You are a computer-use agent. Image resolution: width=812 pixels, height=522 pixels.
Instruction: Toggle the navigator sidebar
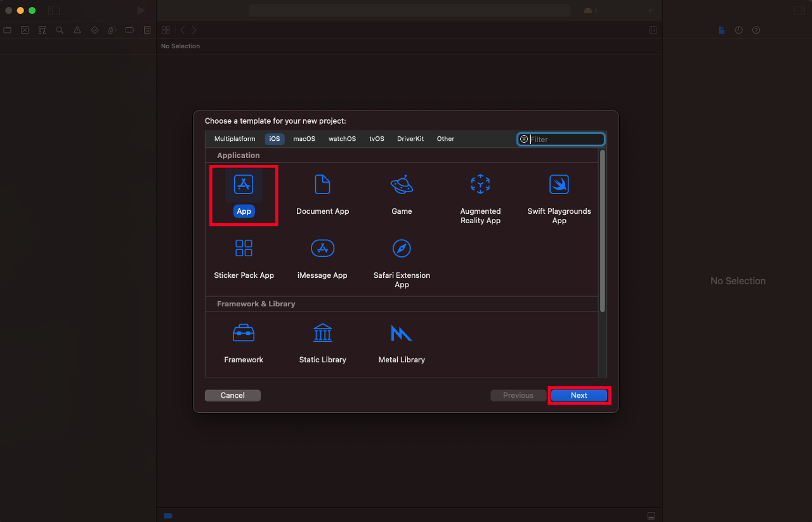(54, 11)
